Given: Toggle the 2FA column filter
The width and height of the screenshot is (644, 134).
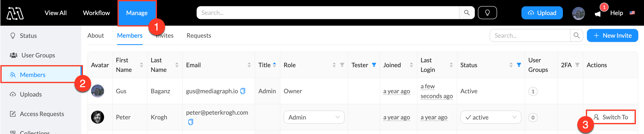Looking at the screenshot, I should [577, 65].
